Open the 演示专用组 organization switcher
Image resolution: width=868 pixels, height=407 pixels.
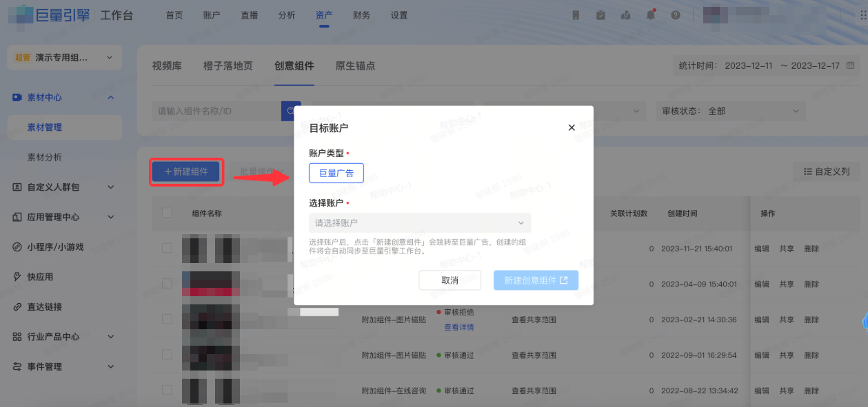64,58
